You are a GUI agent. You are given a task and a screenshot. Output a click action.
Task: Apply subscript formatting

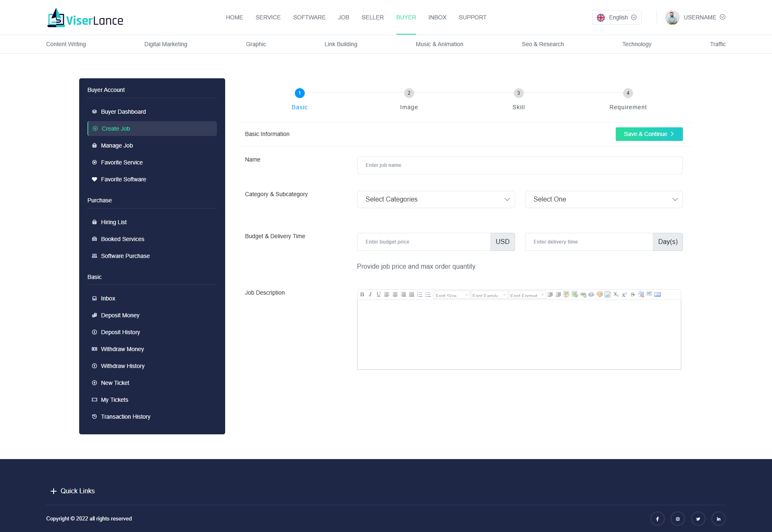coord(616,294)
